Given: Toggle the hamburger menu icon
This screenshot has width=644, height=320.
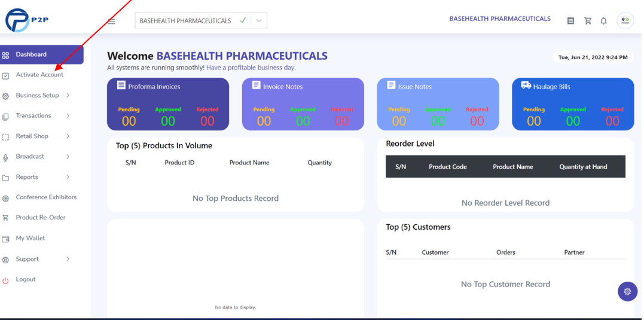Looking at the screenshot, I should 112,22.
